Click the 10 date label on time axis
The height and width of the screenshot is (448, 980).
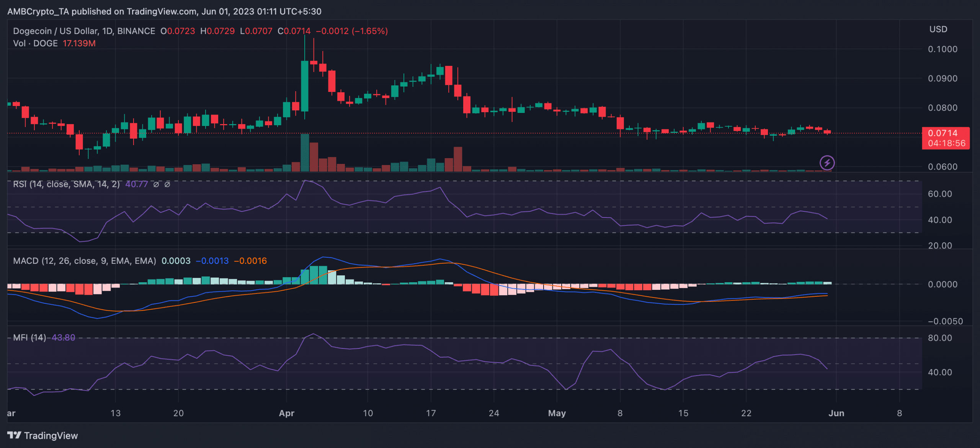tap(367, 413)
